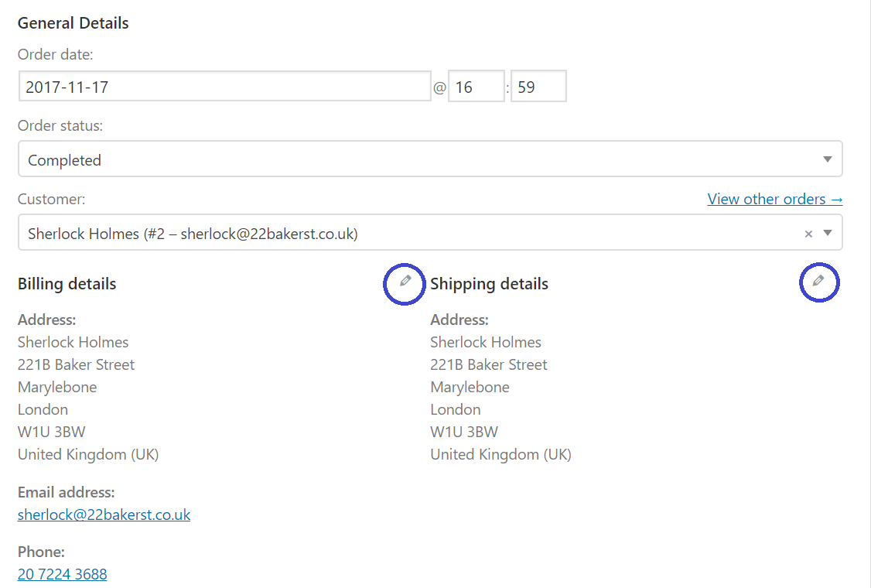Click the order date field 2017-11-17
The height and width of the screenshot is (588, 871).
coord(225,87)
